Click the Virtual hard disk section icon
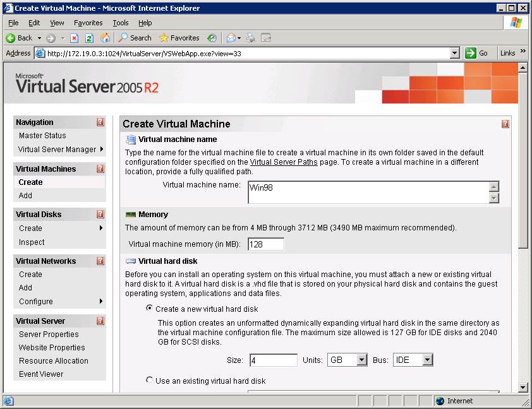The height and width of the screenshot is (409, 532). click(x=131, y=261)
